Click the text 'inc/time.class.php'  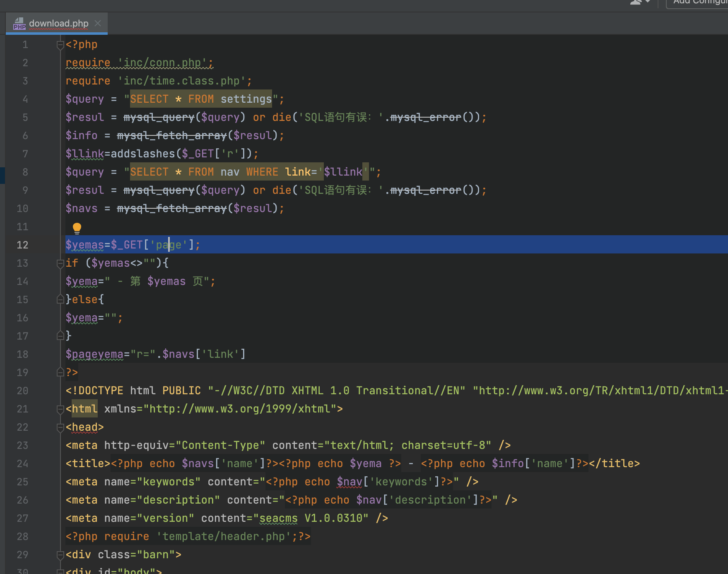pos(182,81)
